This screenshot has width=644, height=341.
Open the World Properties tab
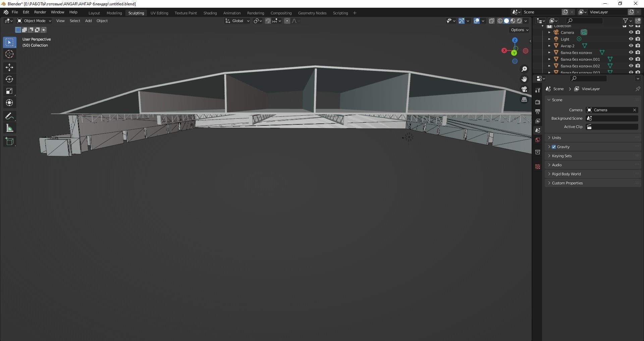click(x=538, y=140)
